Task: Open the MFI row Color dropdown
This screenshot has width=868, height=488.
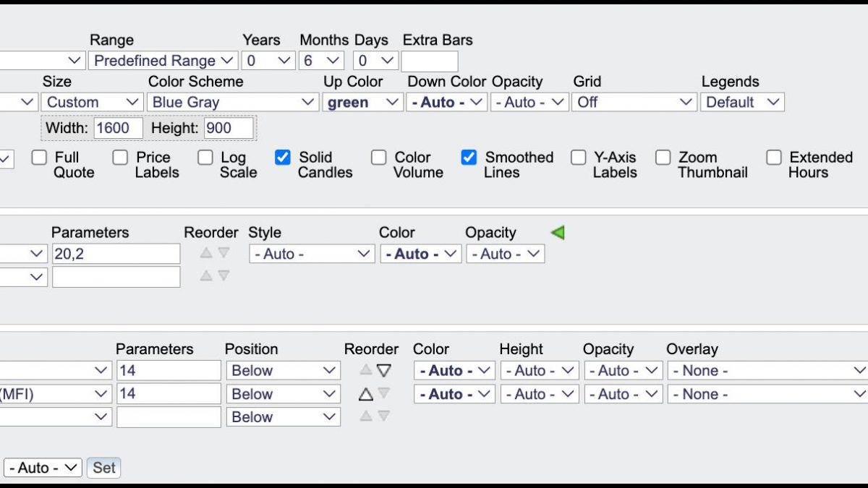Action: (x=454, y=394)
